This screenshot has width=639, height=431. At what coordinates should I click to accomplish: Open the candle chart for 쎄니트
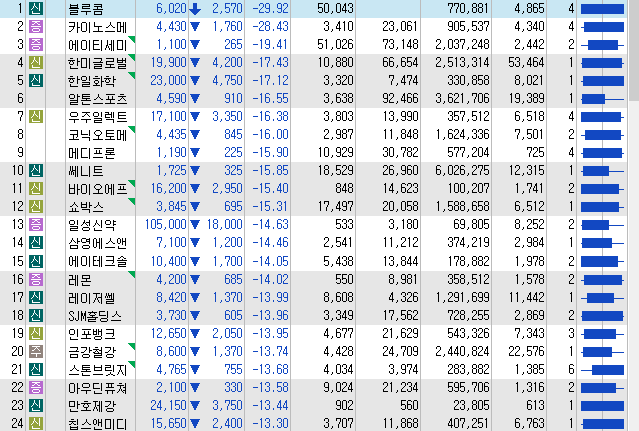(x=602, y=171)
